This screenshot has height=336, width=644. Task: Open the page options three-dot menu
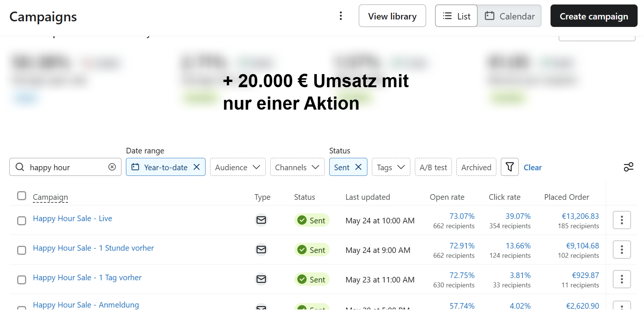(x=341, y=16)
